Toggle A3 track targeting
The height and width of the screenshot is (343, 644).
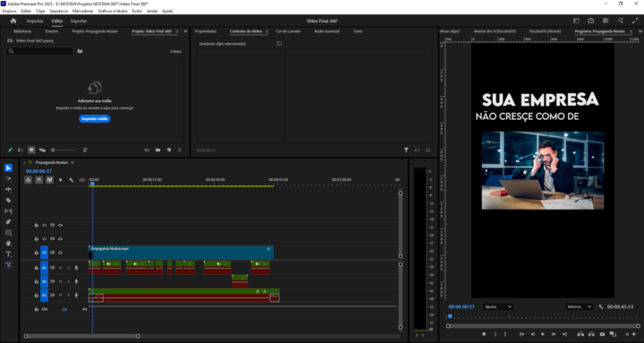coord(45,296)
